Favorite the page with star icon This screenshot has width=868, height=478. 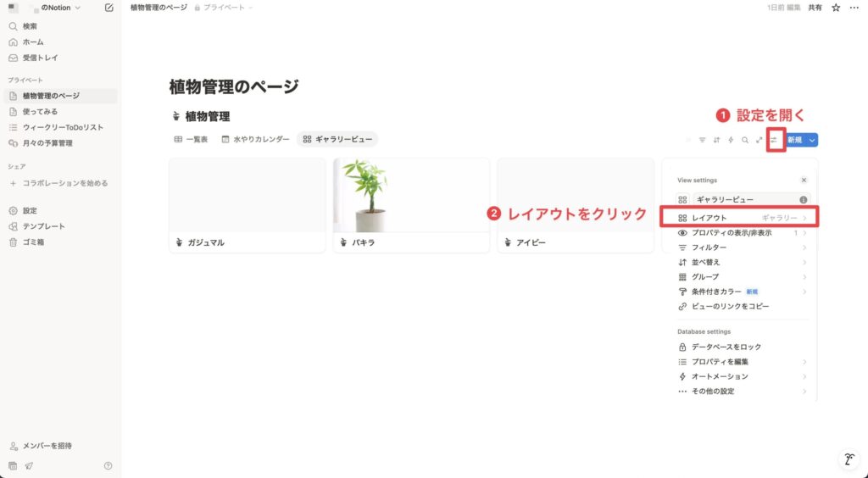point(836,8)
